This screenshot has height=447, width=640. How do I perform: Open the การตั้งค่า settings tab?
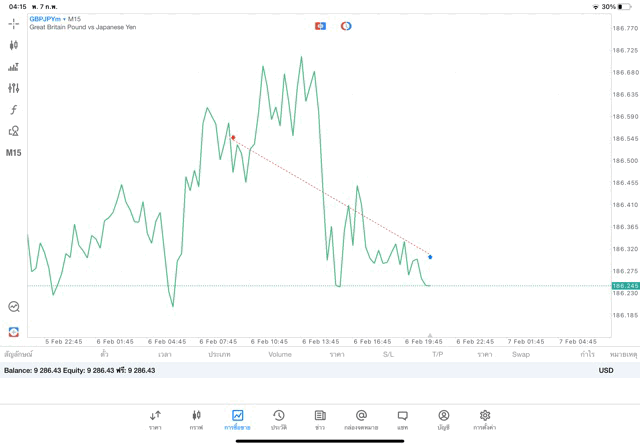485,419
